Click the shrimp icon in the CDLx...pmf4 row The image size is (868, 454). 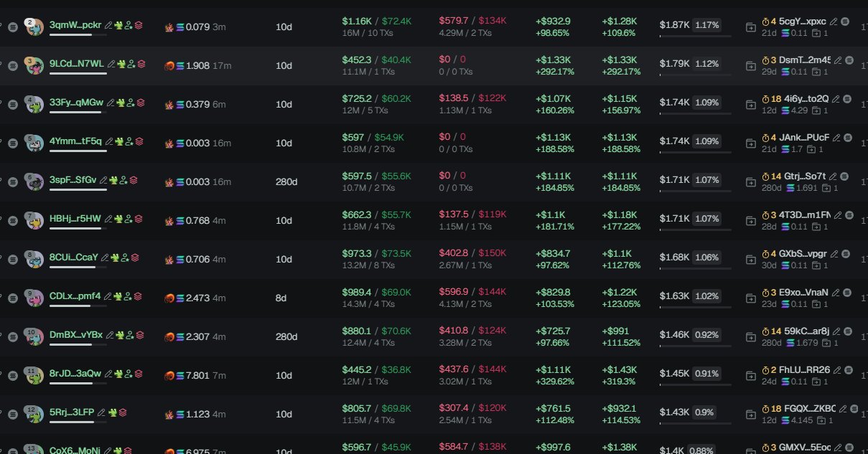169,298
